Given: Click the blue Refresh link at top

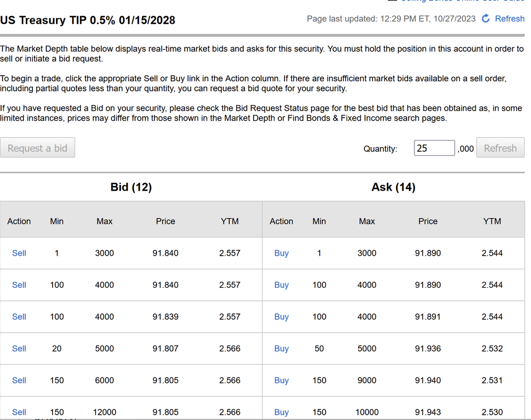Looking at the screenshot, I should coord(509,18).
